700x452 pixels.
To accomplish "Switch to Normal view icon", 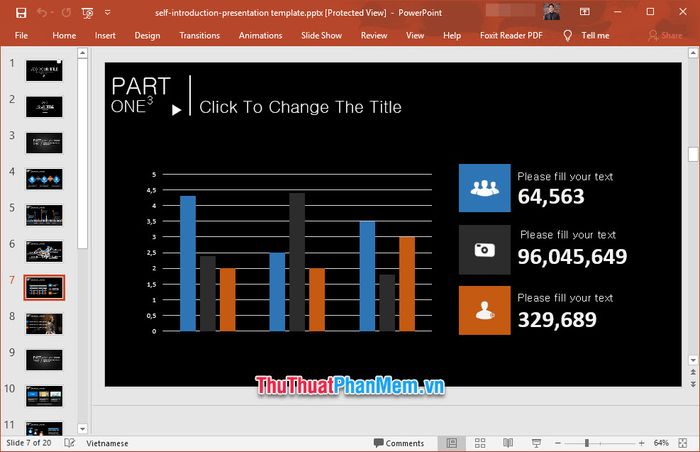I will [x=452, y=443].
